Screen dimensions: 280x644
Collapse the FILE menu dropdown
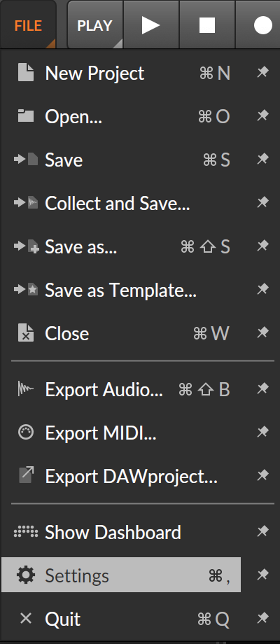point(28,25)
